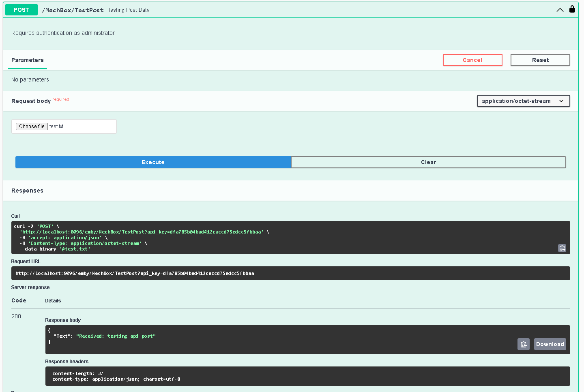The height and width of the screenshot is (392, 584).
Task: Click the green POST method badge
Action: click(21, 10)
